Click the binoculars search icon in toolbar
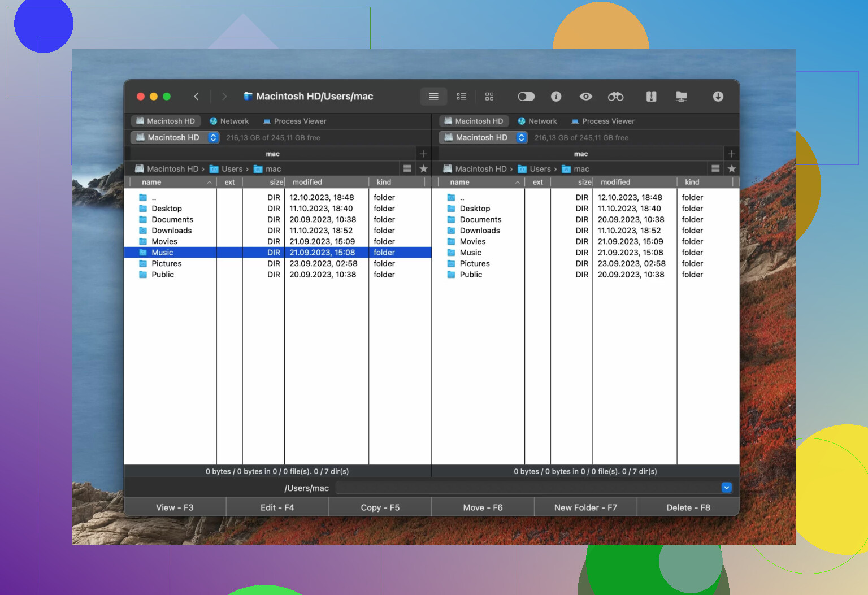 (615, 97)
